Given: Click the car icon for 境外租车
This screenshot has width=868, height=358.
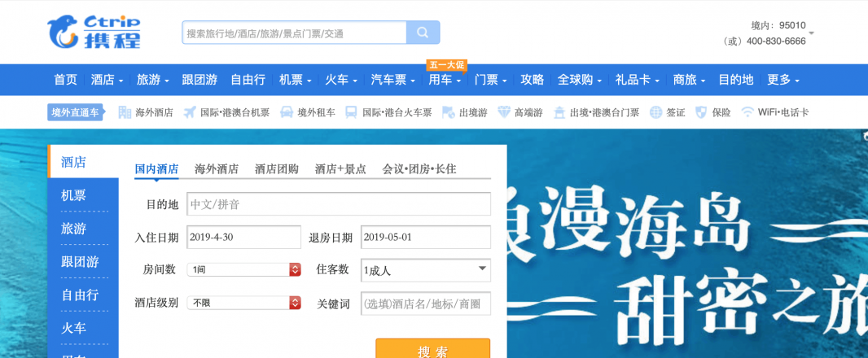Looking at the screenshot, I should pyautogui.click(x=286, y=112).
